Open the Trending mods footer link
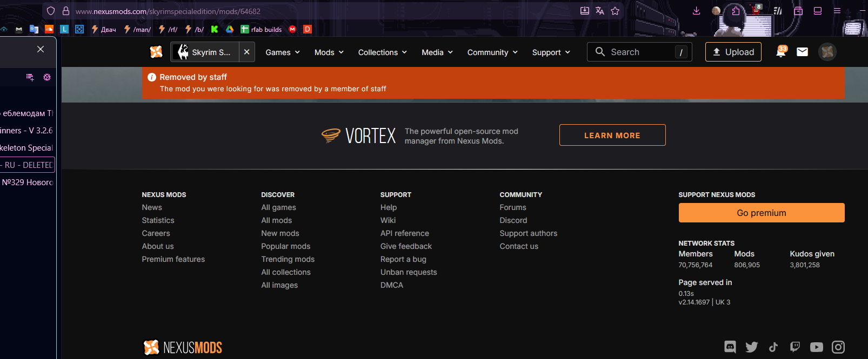The width and height of the screenshot is (868, 359). click(x=288, y=259)
